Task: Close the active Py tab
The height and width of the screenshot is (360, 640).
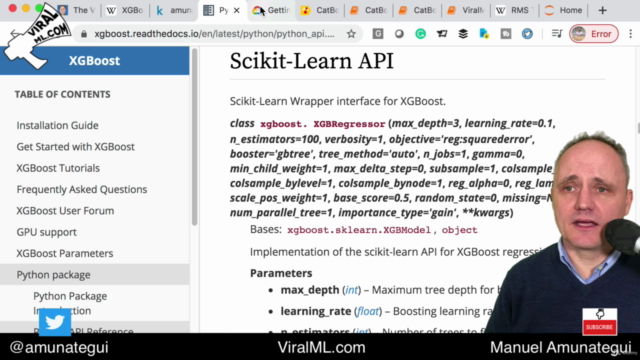Action: point(236,11)
